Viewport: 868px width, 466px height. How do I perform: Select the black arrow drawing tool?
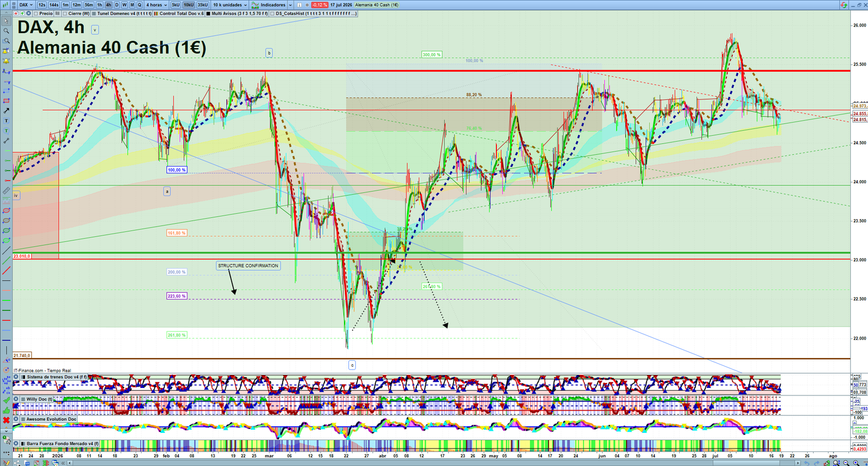pyautogui.click(x=7, y=111)
